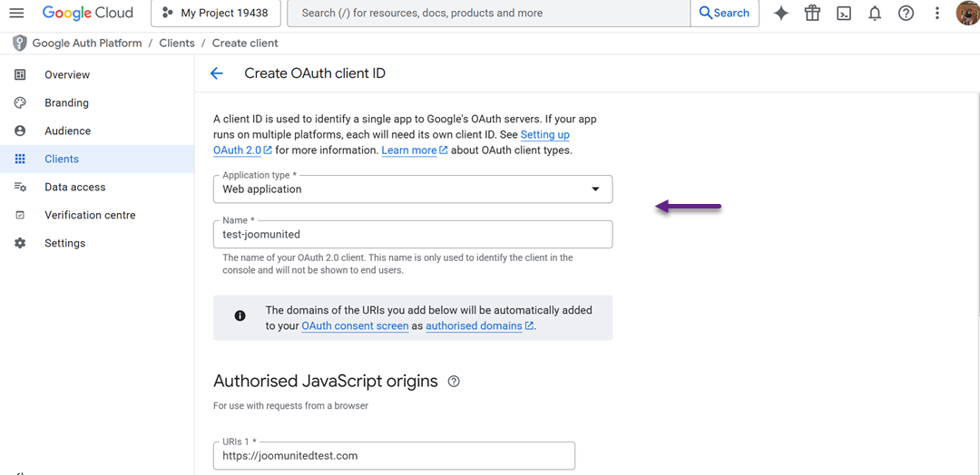Click the Settings gear icon

[20, 244]
